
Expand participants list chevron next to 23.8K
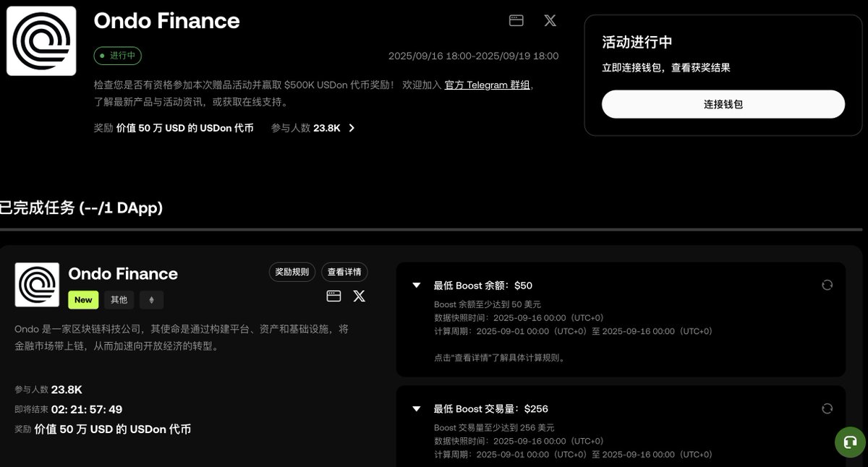coord(352,128)
